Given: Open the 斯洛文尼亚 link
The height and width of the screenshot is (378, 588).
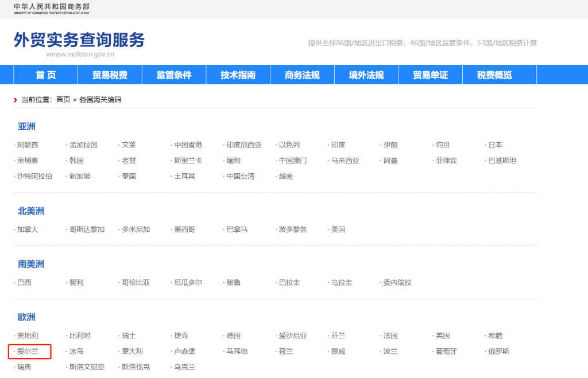Looking at the screenshot, I should 87,368.
